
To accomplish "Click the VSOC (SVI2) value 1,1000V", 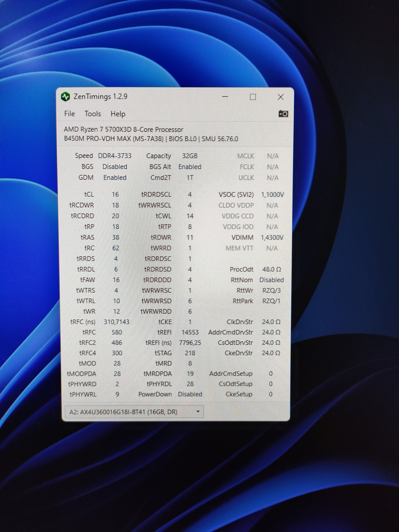I will (272, 195).
